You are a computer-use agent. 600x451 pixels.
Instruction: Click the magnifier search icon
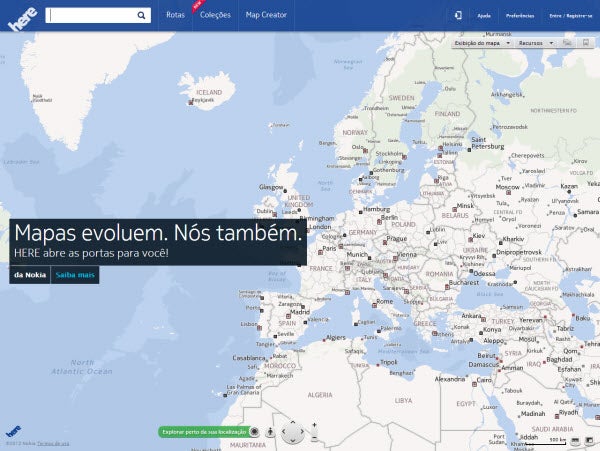tap(142, 16)
